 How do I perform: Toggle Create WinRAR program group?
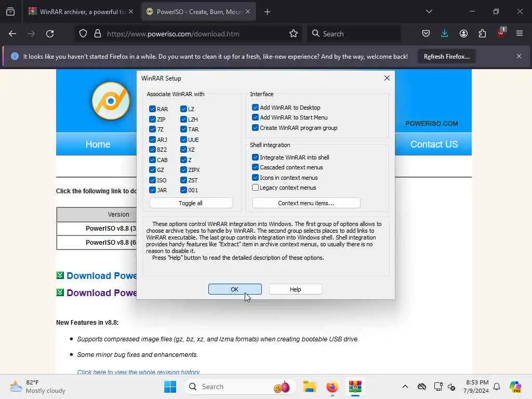coord(255,128)
